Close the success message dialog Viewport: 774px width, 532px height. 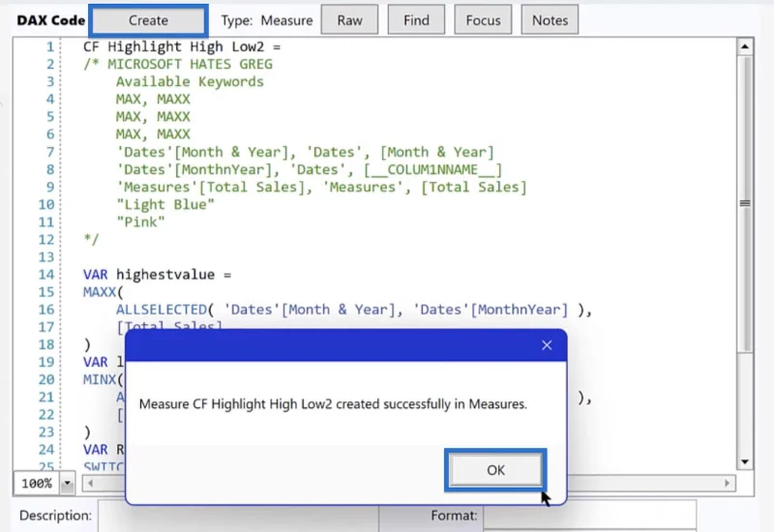547,345
